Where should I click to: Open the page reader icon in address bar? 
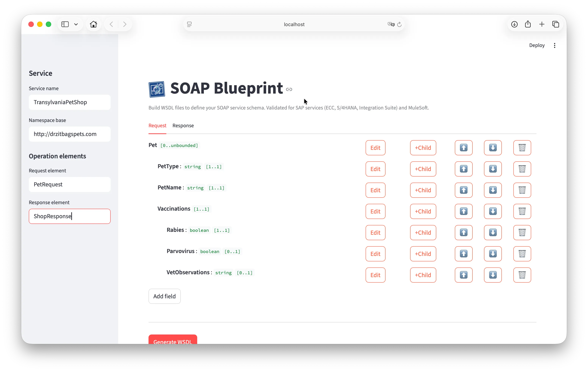click(189, 24)
